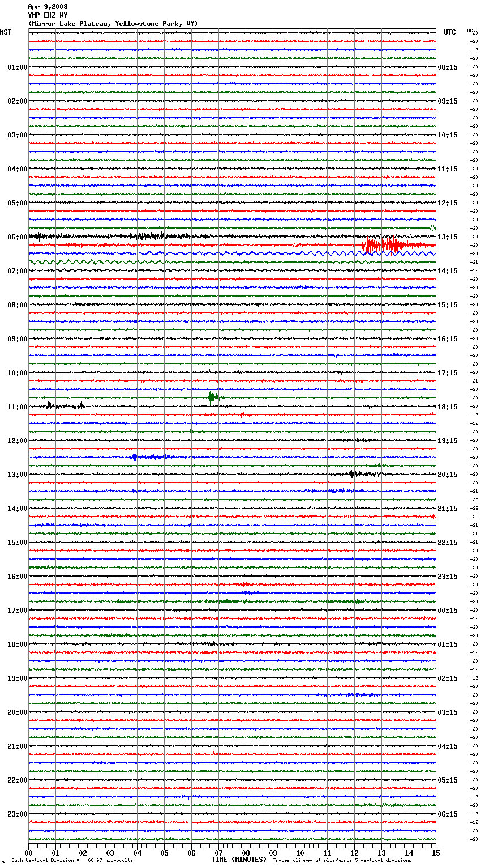Click the 13:15 UTC time label

tap(448, 237)
